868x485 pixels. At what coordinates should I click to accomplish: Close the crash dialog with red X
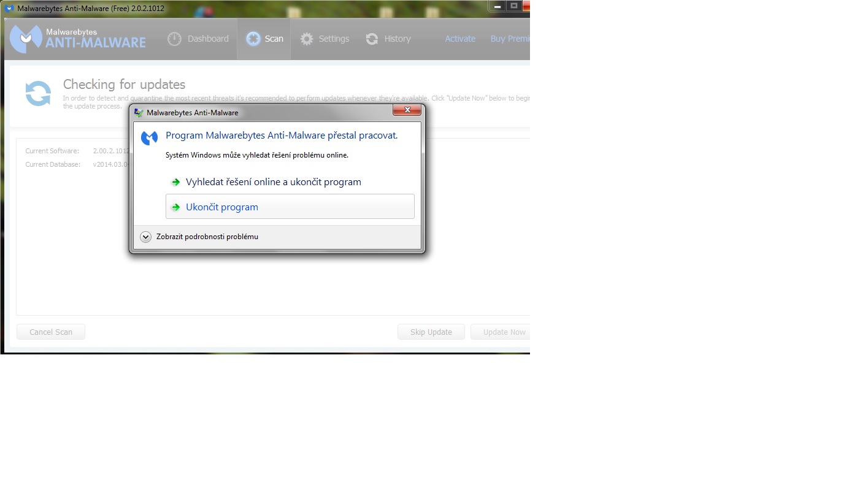pos(407,110)
